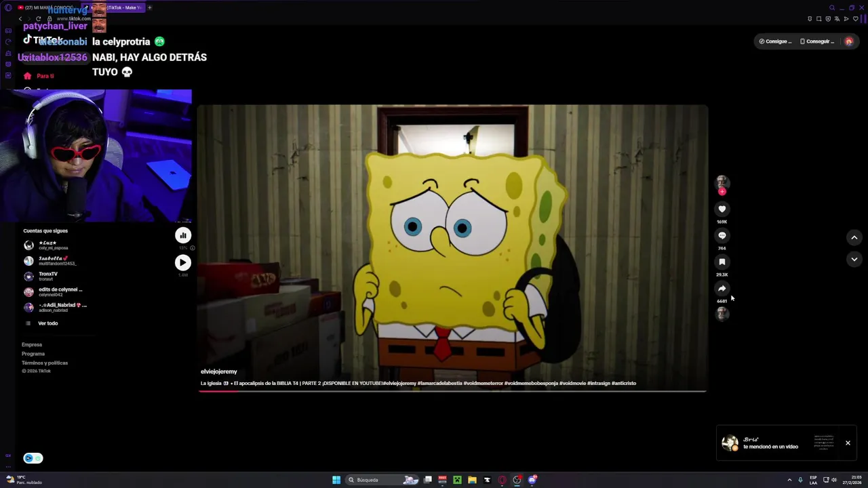Click the browser search magnifier icon
The width and height of the screenshot is (868, 488).
[832, 8]
